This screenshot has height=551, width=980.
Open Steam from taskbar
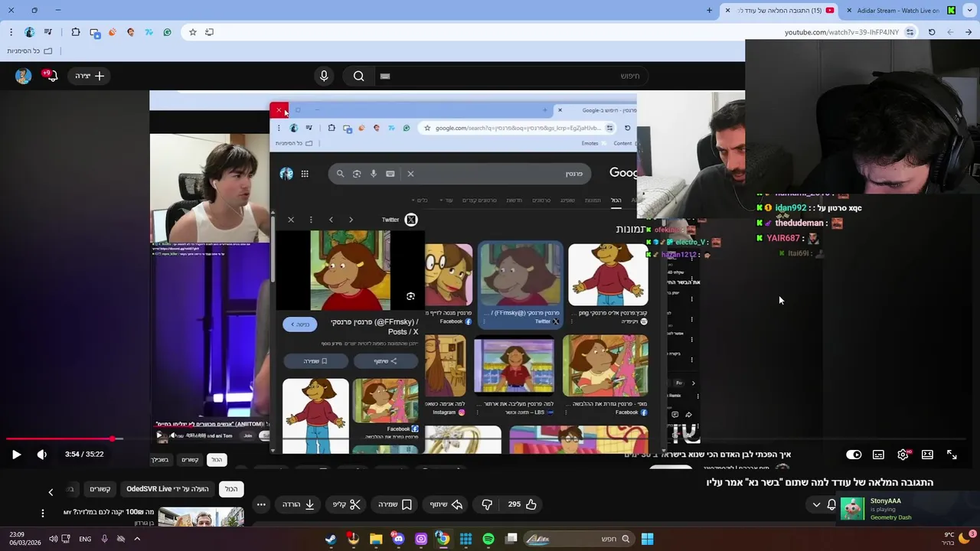pyautogui.click(x=331, y=539)
